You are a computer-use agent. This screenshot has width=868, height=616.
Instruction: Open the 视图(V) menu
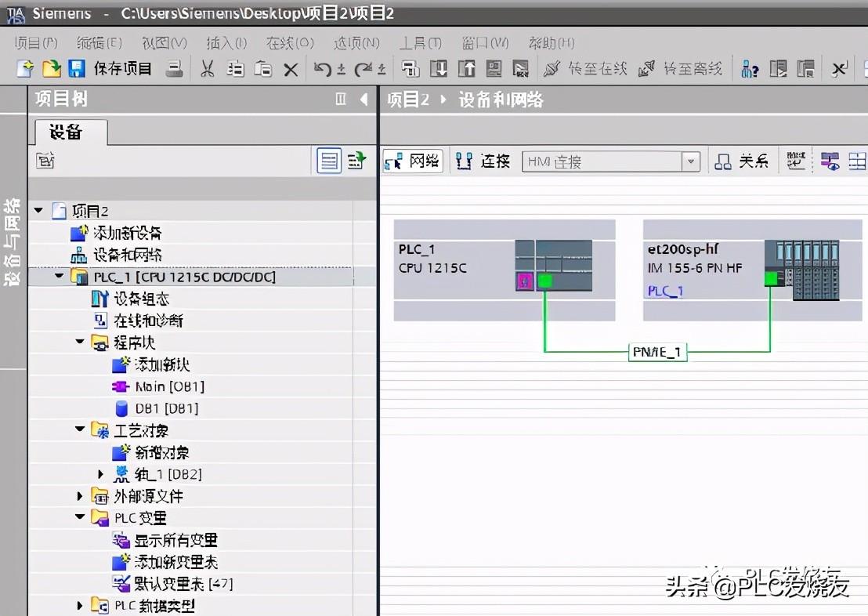pyautogui.click(x=165, y=42)
